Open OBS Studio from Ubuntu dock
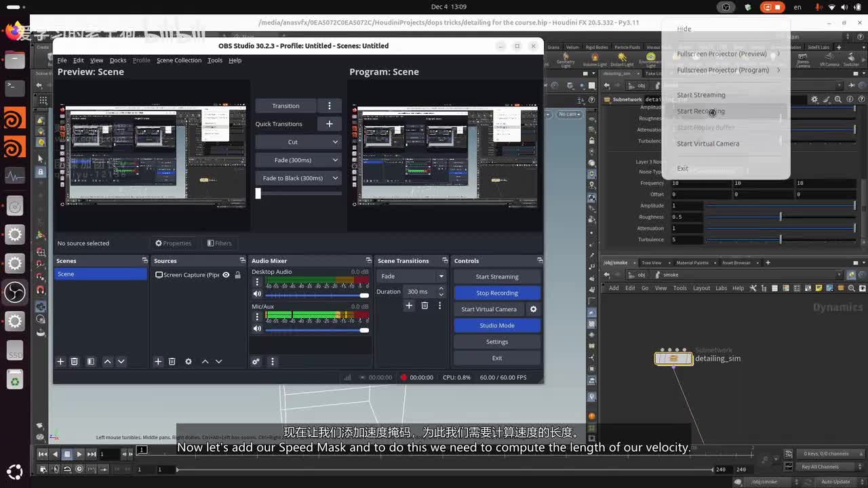868x488 pixels. point(15,292)
